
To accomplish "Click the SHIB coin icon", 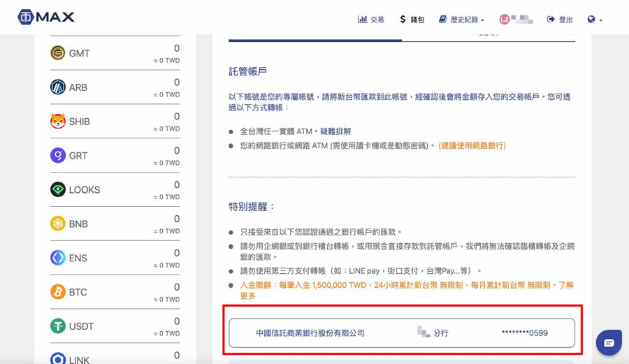I will pyautogui.click(x=58, y=122).
